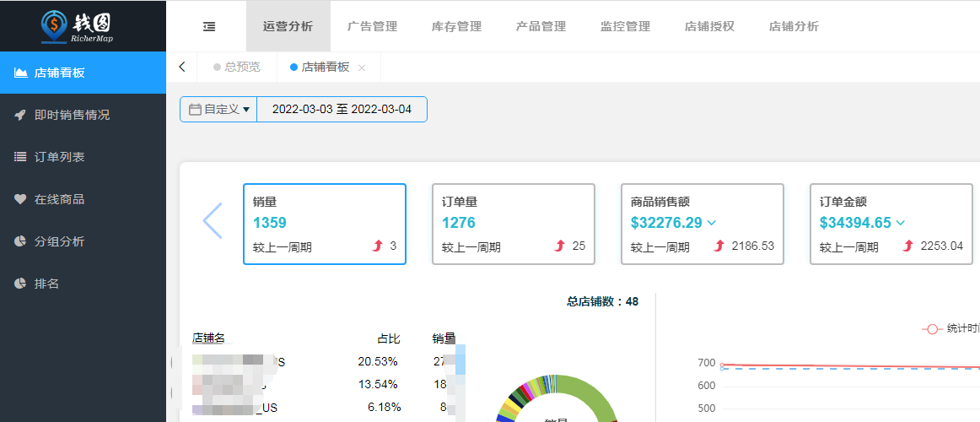This screenshot has height=422, width=980.
Task: Open 订单列表 in the sidebar
Action: pos(83,157)
